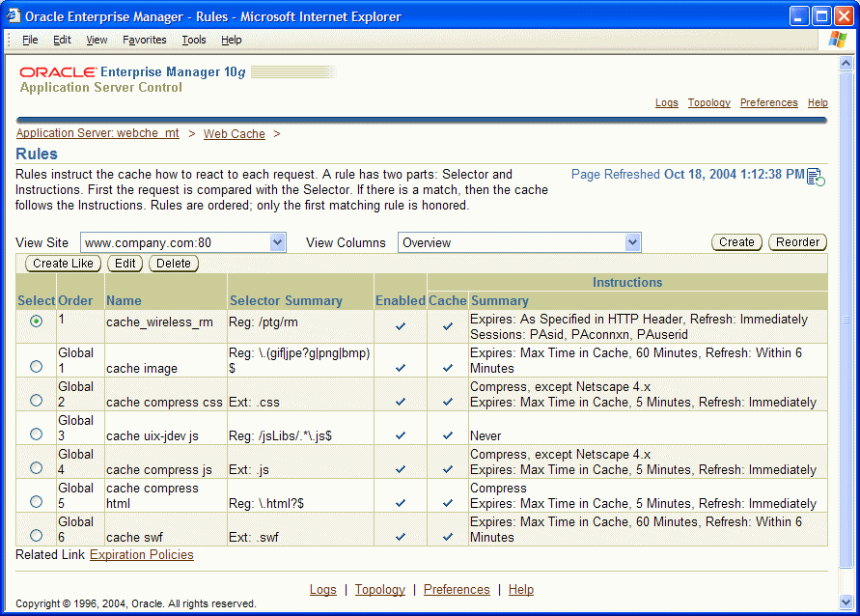Open the top Logs link
The height and width of the screenshot is (616, 860).
[x=666, y=102]
